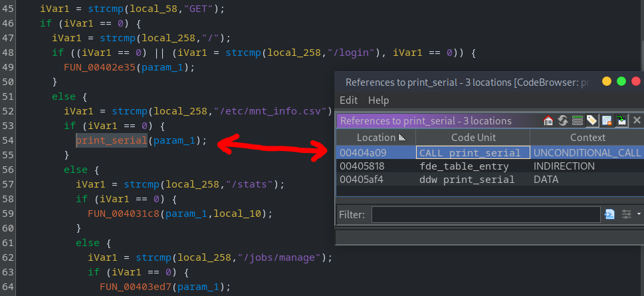
Task: Click the "/jobs/manage" string on line 62
Action: (x=278, y=257)
